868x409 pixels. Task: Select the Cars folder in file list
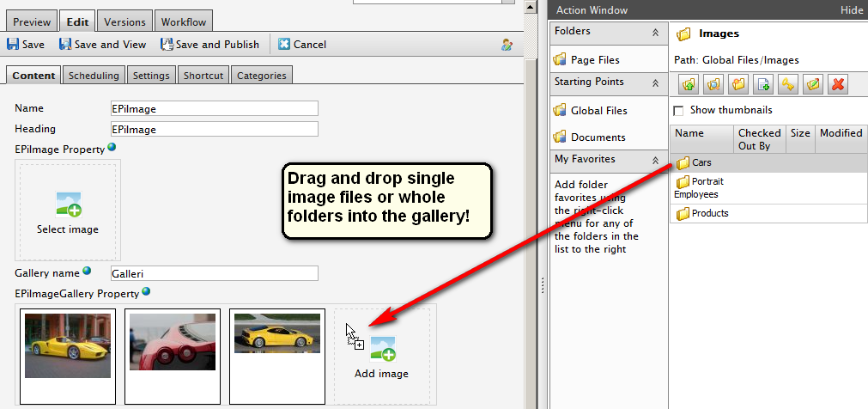[701, 162]
